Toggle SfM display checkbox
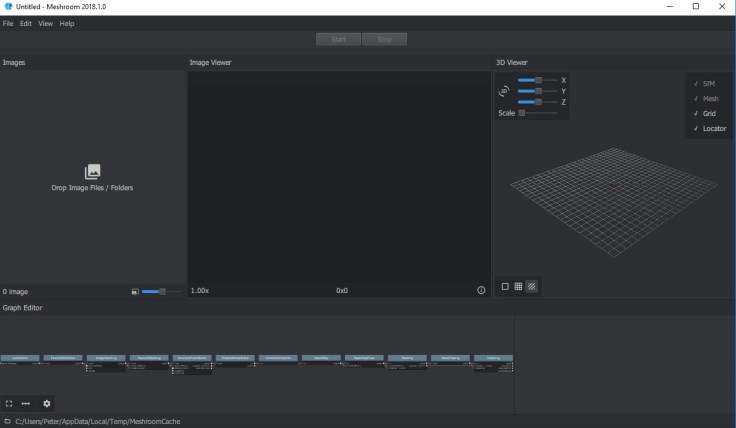The height and width of the screenshot is (428, 736). 708,83
